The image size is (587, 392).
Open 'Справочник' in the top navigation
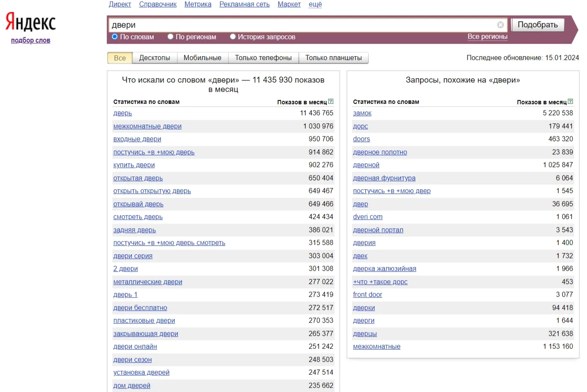[x=158, y=4]
